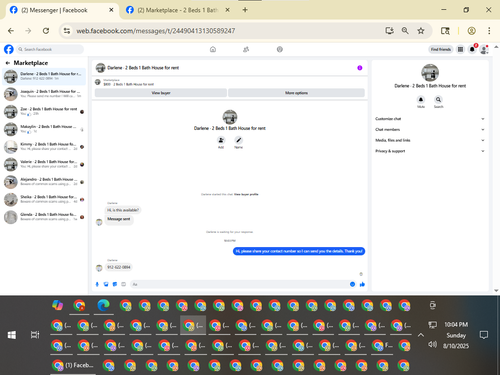Choose a sticker icon in composer
Image resolution: width=500 pixels, height=375 pixels.
(115, 284)
